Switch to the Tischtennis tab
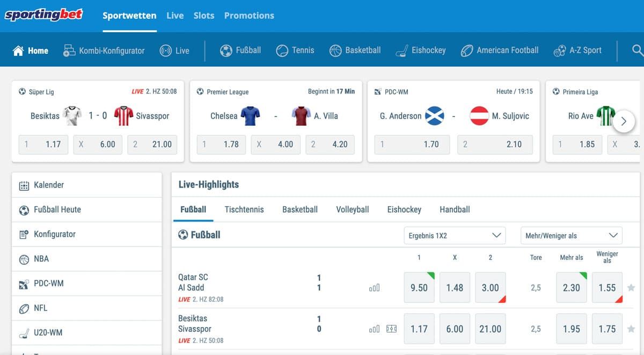 coord(244,209)
